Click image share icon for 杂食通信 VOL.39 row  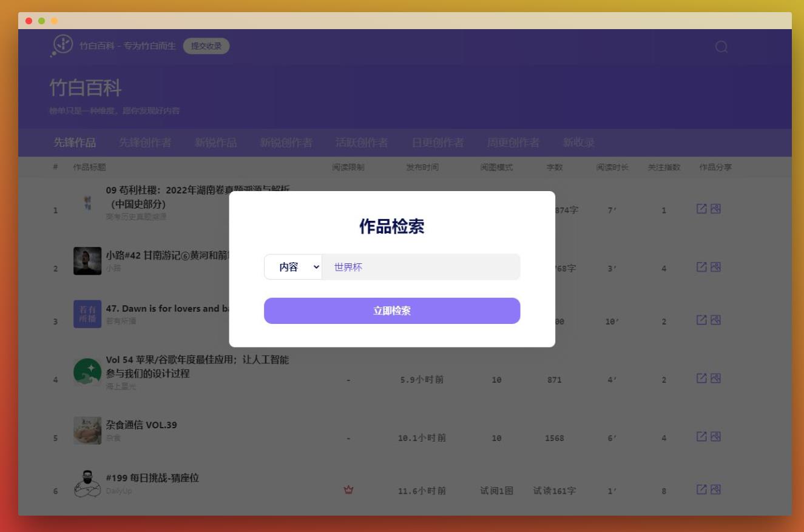pos(715,436)
